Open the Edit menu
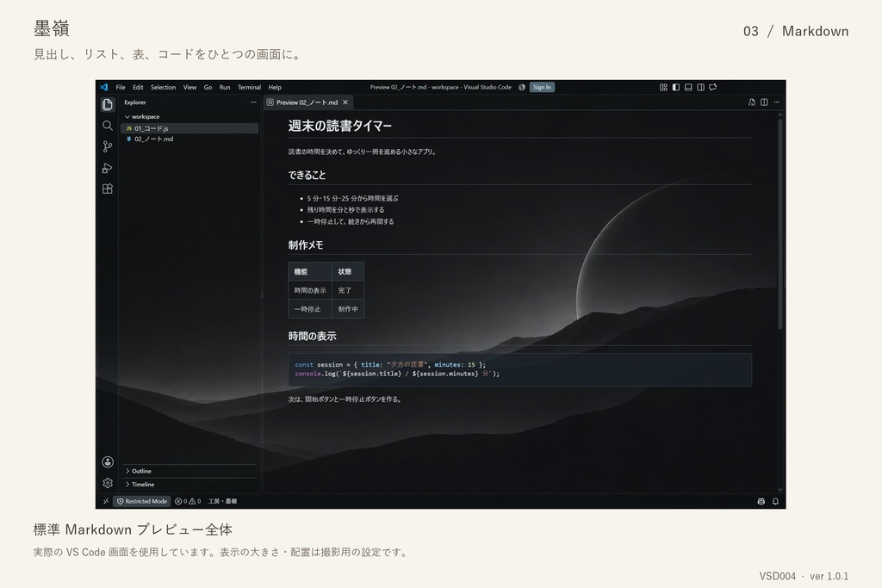 [x=138, y=87]
